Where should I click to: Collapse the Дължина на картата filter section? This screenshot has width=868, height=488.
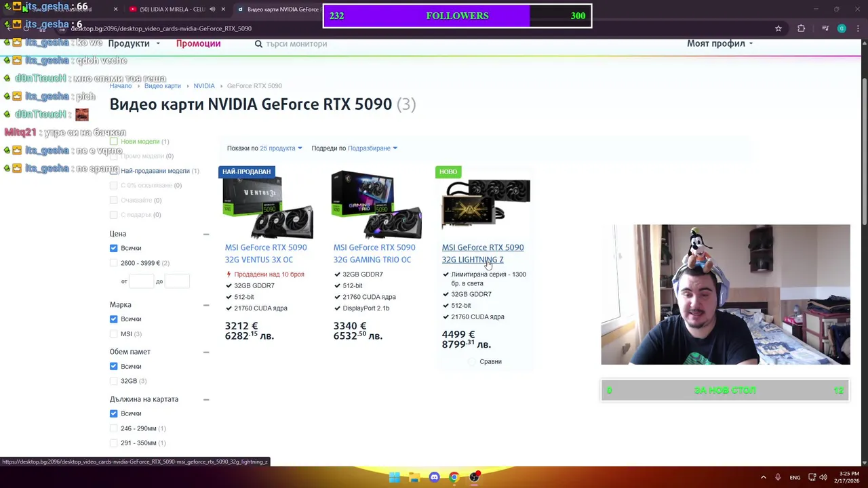click(x=206, y=399)
